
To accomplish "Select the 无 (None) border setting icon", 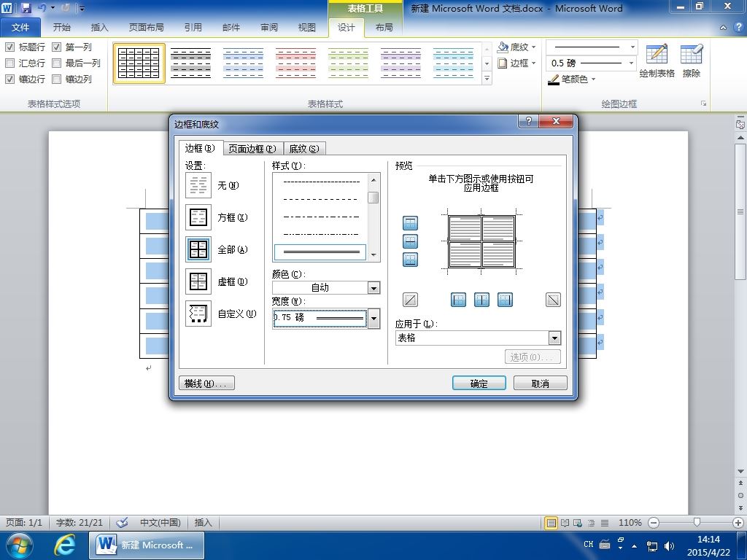I will [198, 185].
